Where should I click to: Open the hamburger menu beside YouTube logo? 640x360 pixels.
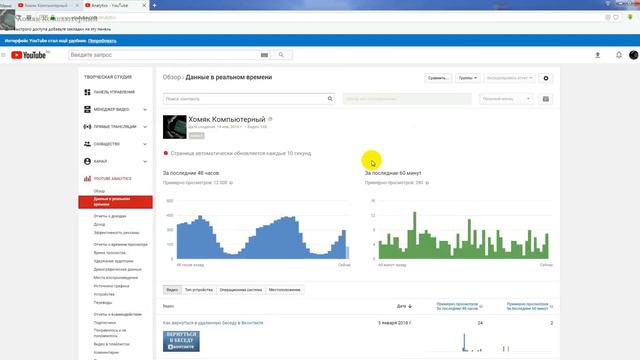click(x=4, y=55)
